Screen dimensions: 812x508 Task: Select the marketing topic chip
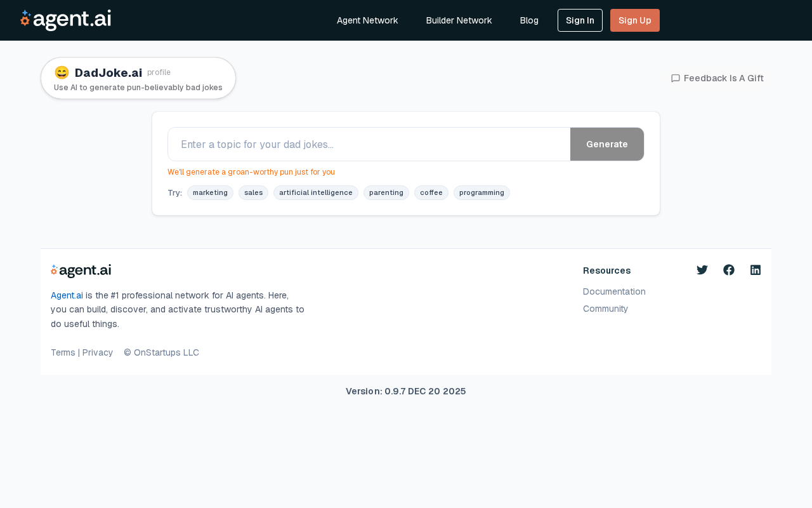point(210,193)
